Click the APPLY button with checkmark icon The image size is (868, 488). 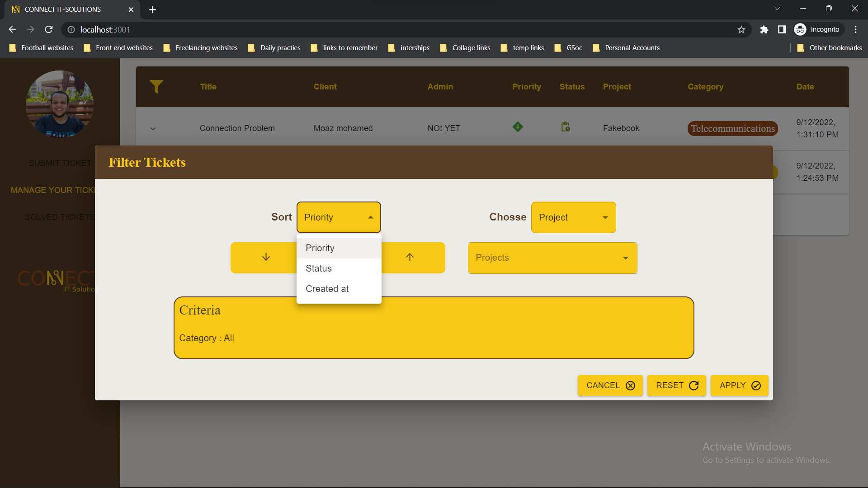pos(739,385)
